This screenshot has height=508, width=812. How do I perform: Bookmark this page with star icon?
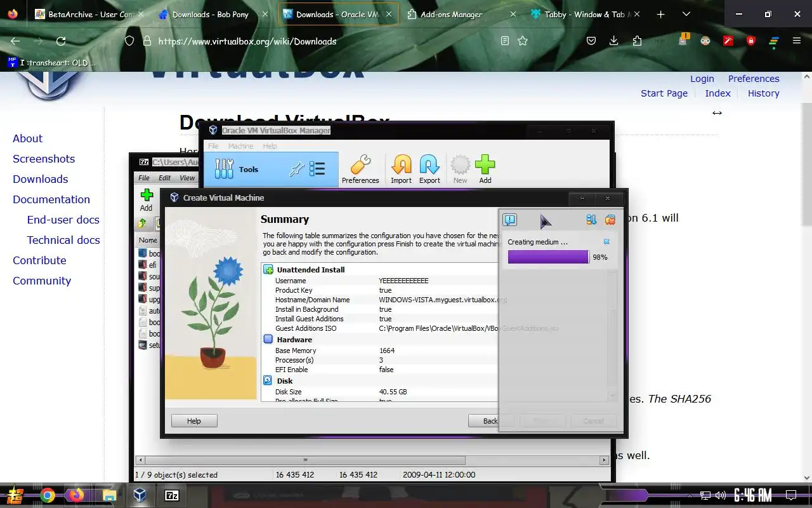click(523, 41)
